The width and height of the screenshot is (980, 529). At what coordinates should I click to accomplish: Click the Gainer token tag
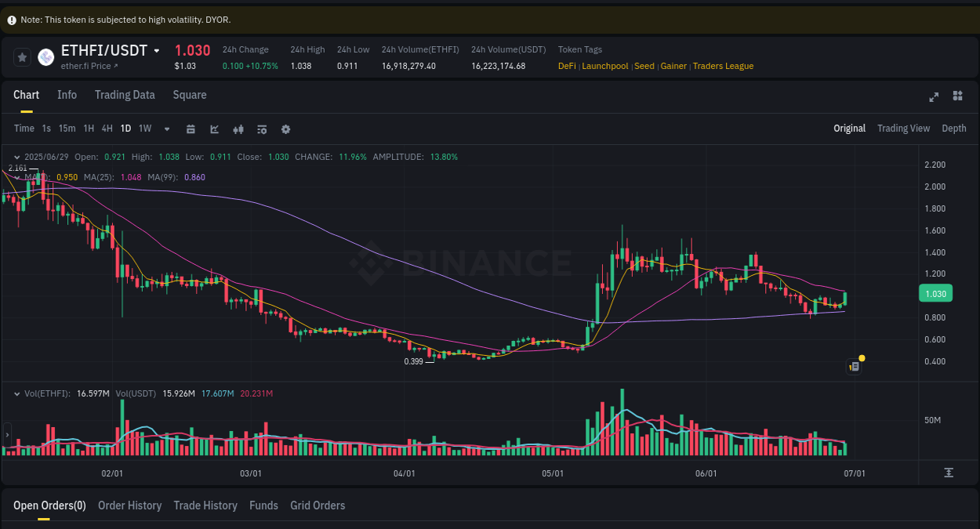pos(673,66)
